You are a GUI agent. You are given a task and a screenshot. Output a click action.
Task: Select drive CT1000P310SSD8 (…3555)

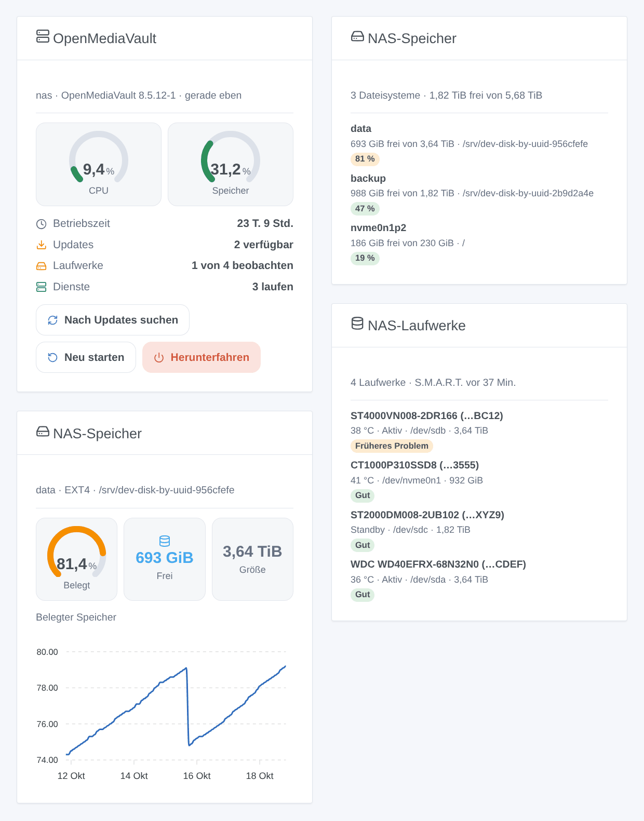(x=415, y=465)
